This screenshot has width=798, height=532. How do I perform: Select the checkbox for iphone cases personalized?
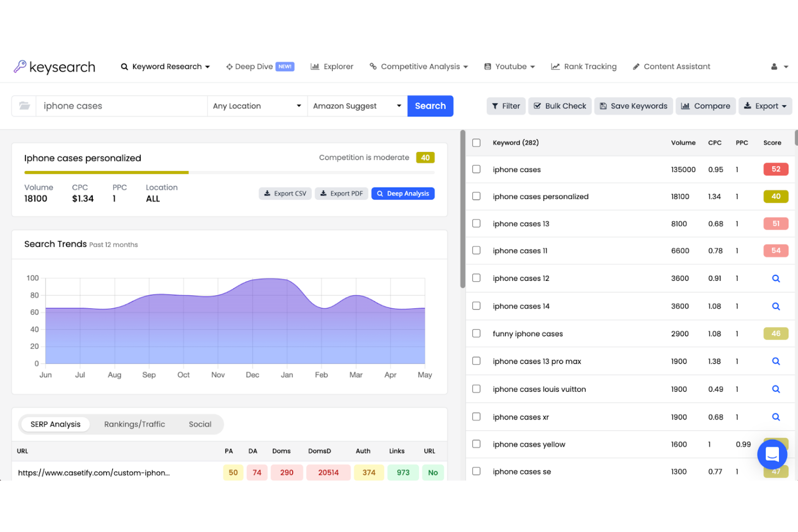pos(476,196)
